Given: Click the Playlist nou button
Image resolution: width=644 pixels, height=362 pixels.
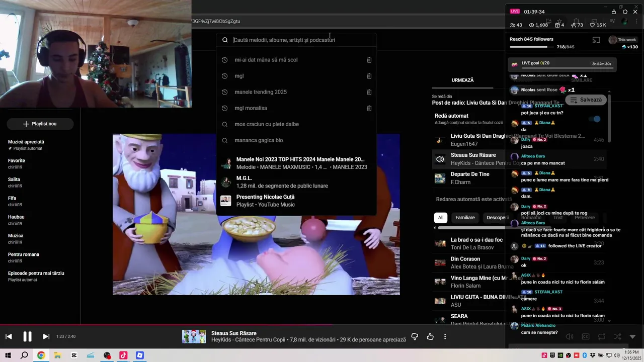Looking at the screenshot, I should [40, 124].
